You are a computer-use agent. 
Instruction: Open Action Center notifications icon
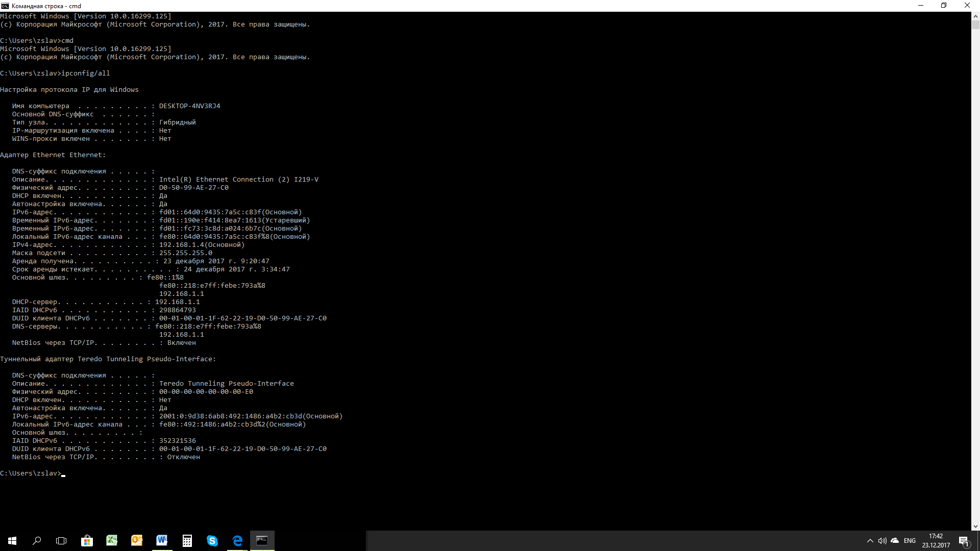964,541
